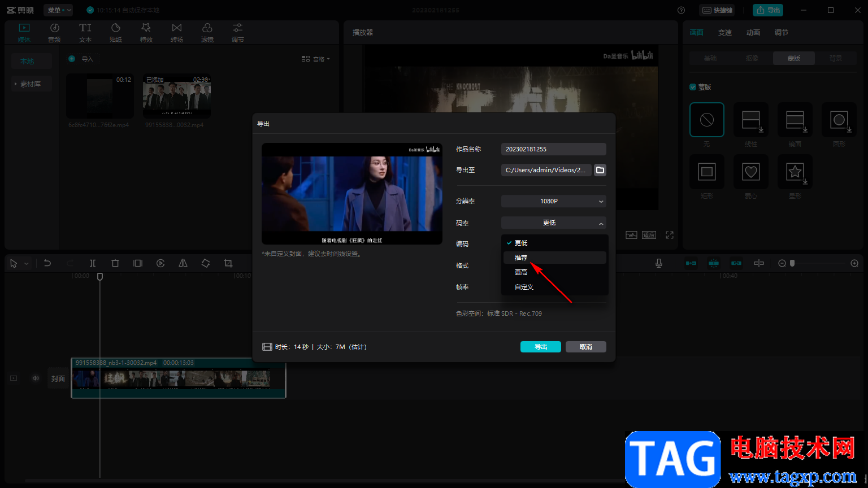
Task: Select the 本地 local media section
Action: tap(32, 61)
